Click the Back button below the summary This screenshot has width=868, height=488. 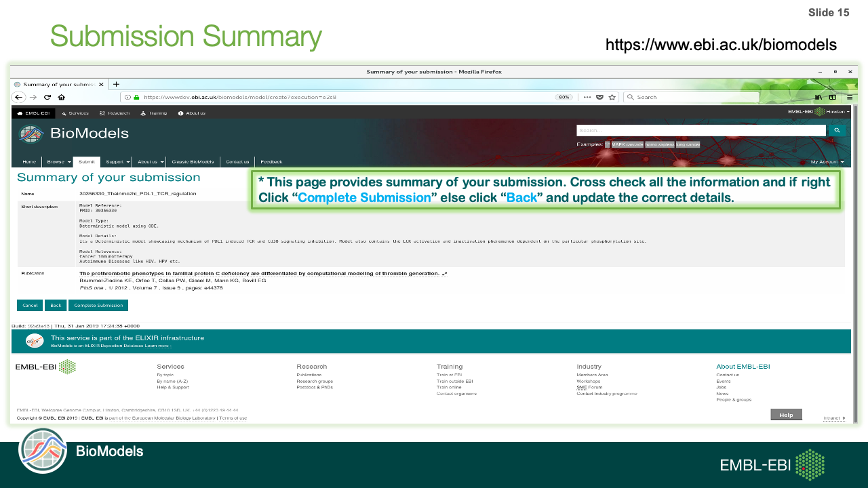click(x=56, y=306)
